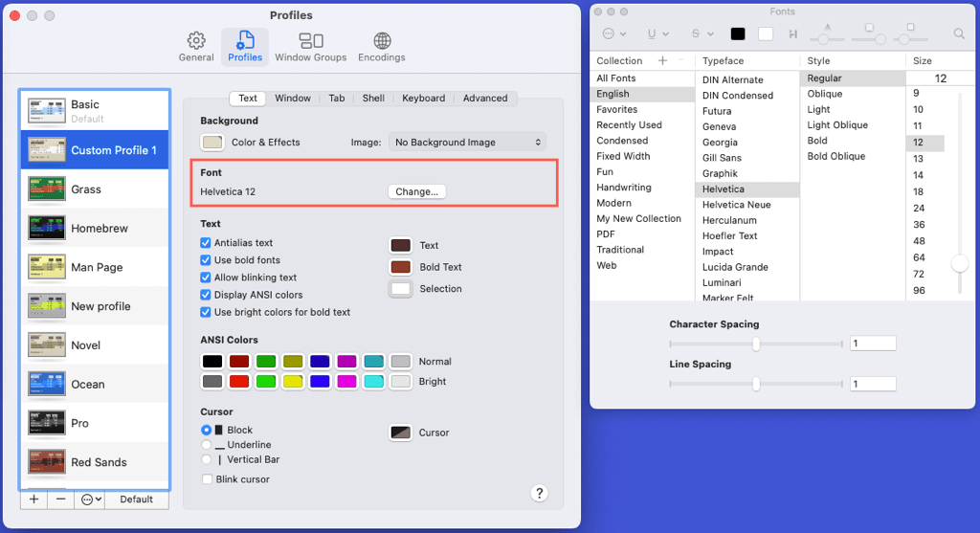Toggle text shadow icon in Fonts toolbar

[793, 33]
